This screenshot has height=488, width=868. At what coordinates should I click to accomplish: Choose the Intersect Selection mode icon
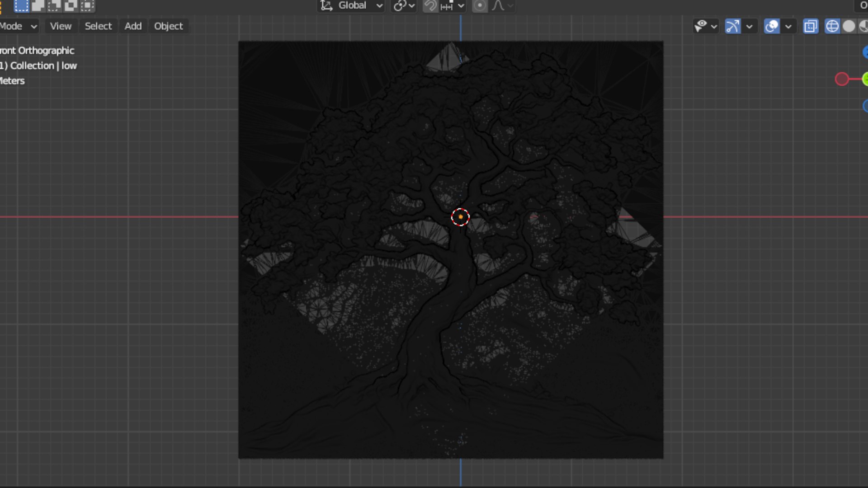click(87, 5)
